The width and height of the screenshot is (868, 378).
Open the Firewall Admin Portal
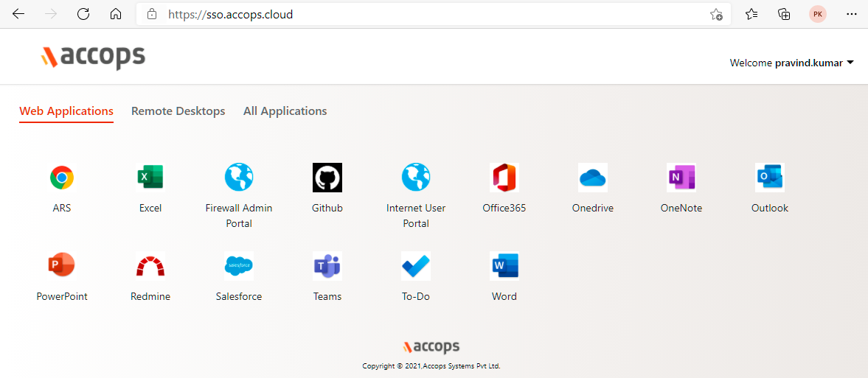click(x=239, y=178)
